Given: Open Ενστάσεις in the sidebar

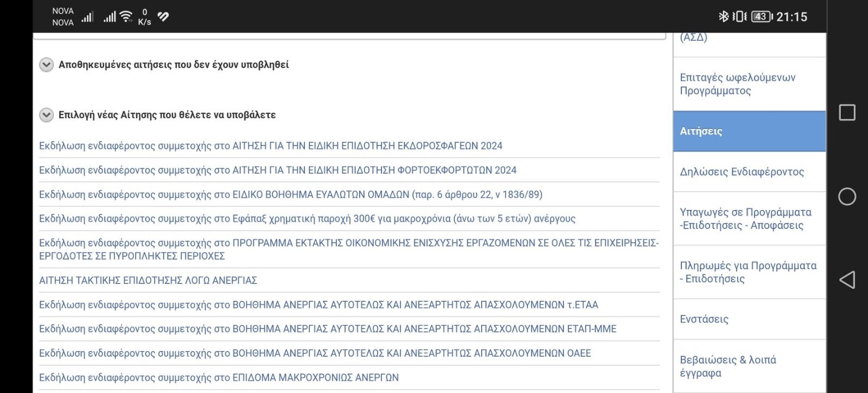Looking at the screenshot, I should pos(749,319).
